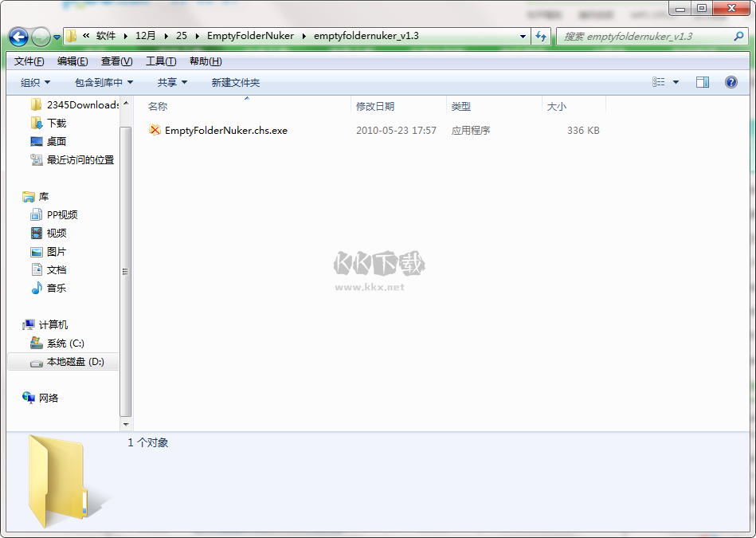Open the 系统 (C:) drive
The image size is (756, 538).
click(67, 343)
